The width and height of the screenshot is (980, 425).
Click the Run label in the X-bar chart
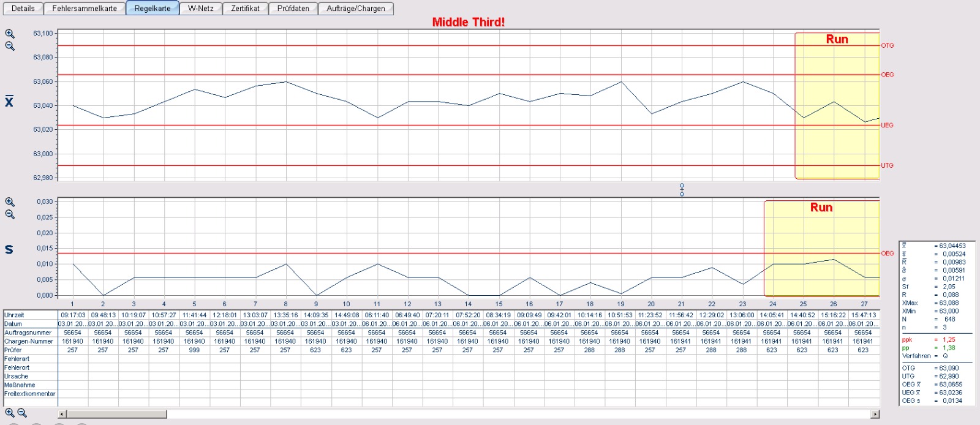pyautogui.click(x=837, y=39)
